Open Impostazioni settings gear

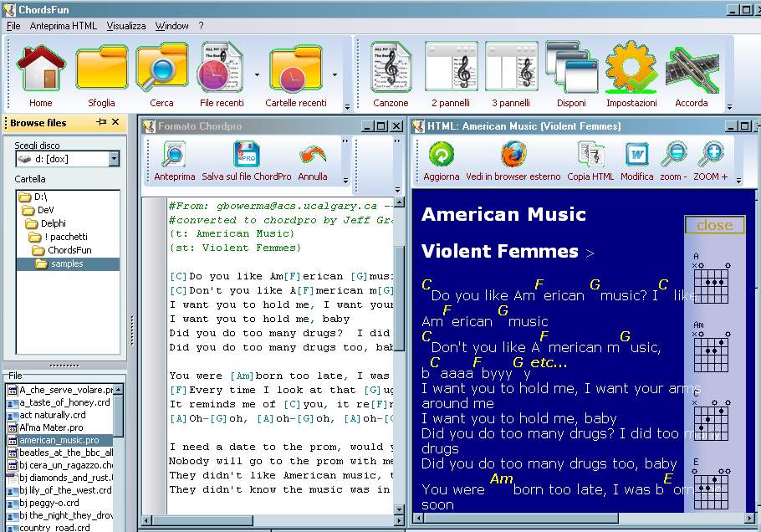pyautogui.click(x=631, y=68)
